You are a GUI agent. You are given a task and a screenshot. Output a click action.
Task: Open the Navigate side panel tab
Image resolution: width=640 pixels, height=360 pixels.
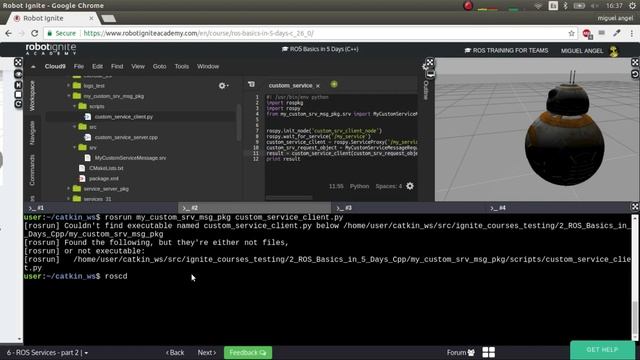click(32, 133)
